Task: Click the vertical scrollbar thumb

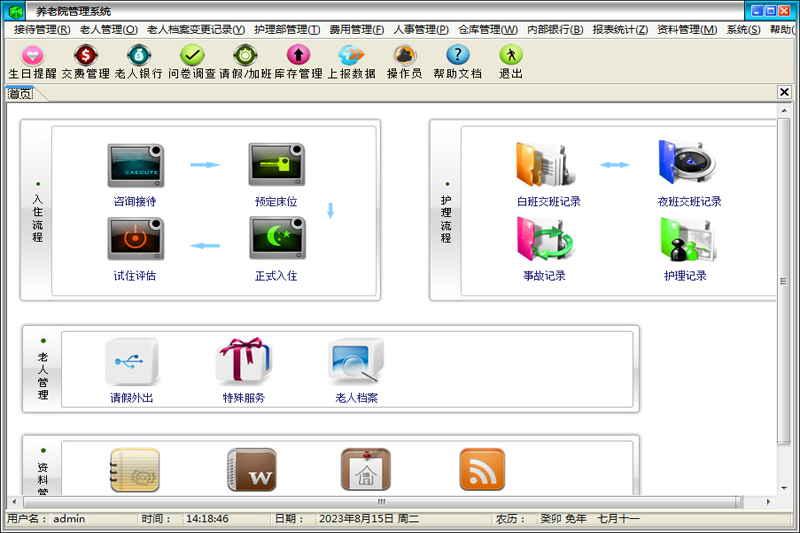Action: pos(784,282)
